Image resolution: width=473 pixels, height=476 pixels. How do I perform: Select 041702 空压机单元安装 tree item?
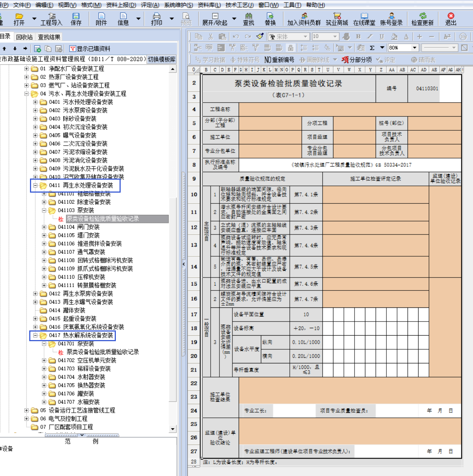point(87,360)
